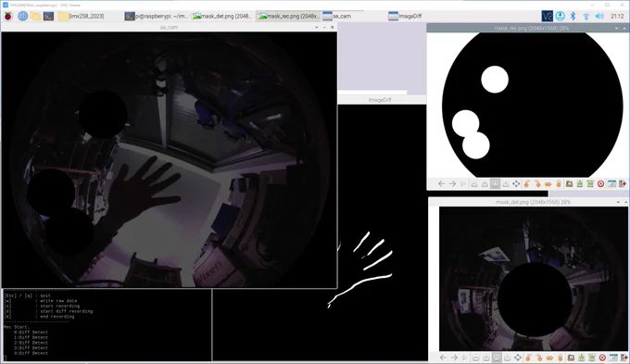The height and width of the screenshot is (364, 630).
Task: Delete the mask_rec.png file
Action: tap(600, 183)
